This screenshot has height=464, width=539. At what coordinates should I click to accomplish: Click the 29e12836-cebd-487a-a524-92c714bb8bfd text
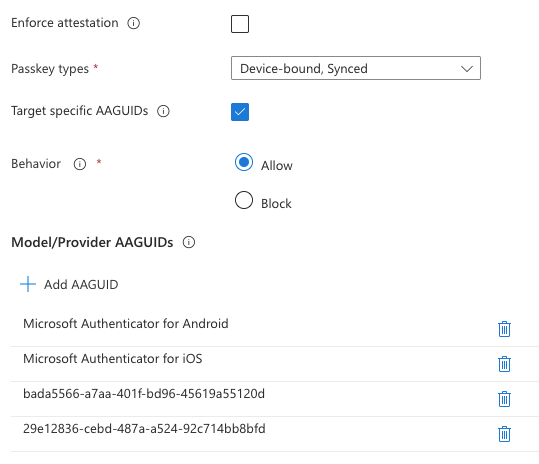pyautogui.click(x=144, y=429)
